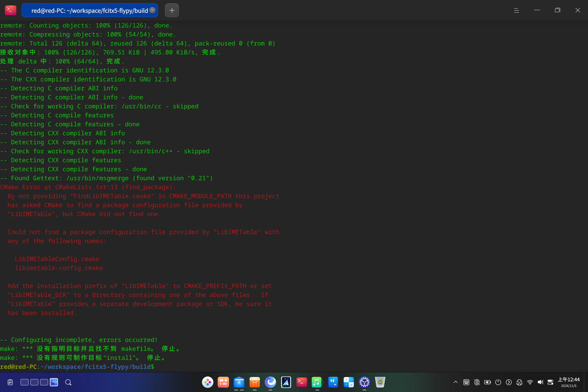Toggle the quick settings panel switch icon
Viewport: 588px width, 392px height.
coord(550,382)
